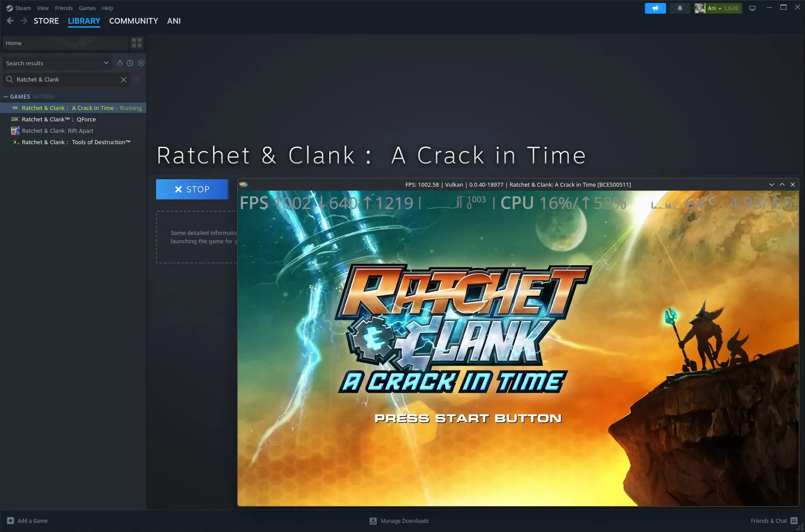Viewport: 805px width, 532px height.
Task: Click the Ani profile avatar
Action: click(x=700, y=8)
